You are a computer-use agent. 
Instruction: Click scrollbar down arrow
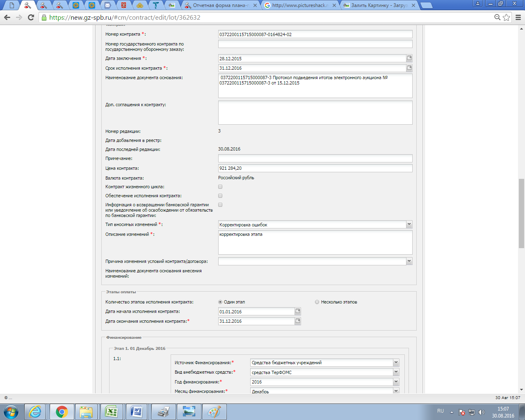(521, 390)
